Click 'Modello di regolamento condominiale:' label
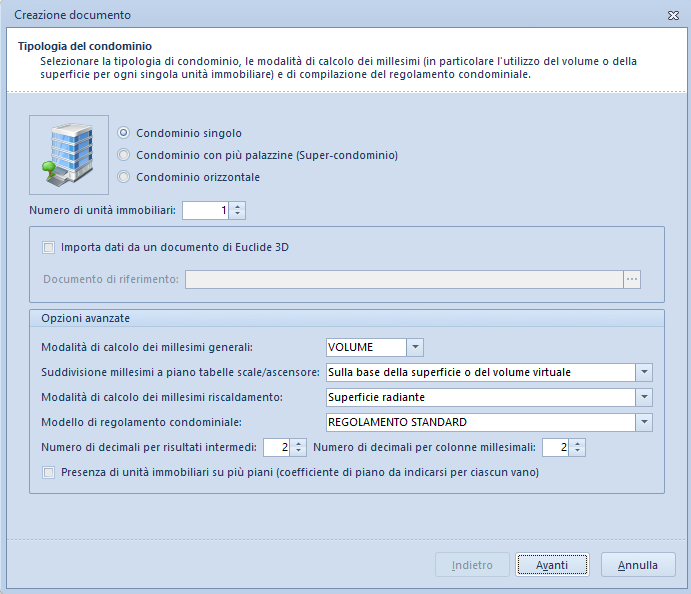691x594 pixels. pyautogui.click(x=141, y=422)
